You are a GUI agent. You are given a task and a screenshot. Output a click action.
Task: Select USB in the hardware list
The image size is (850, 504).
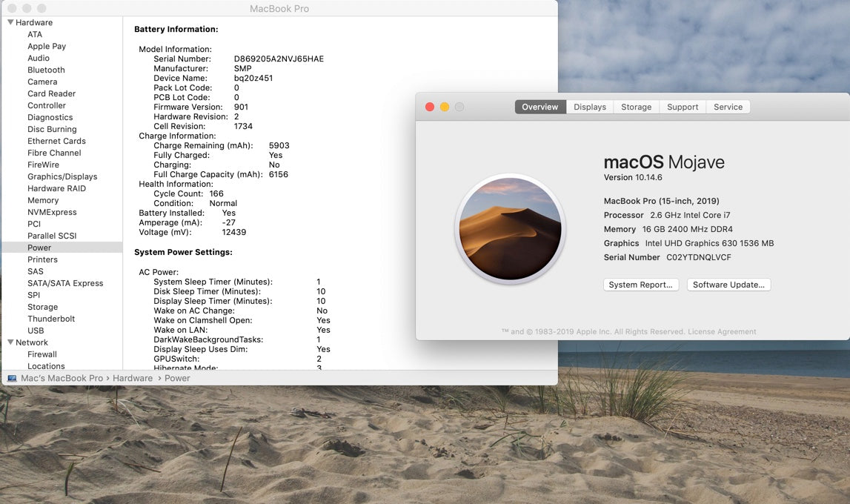click(x=36, y=331)
